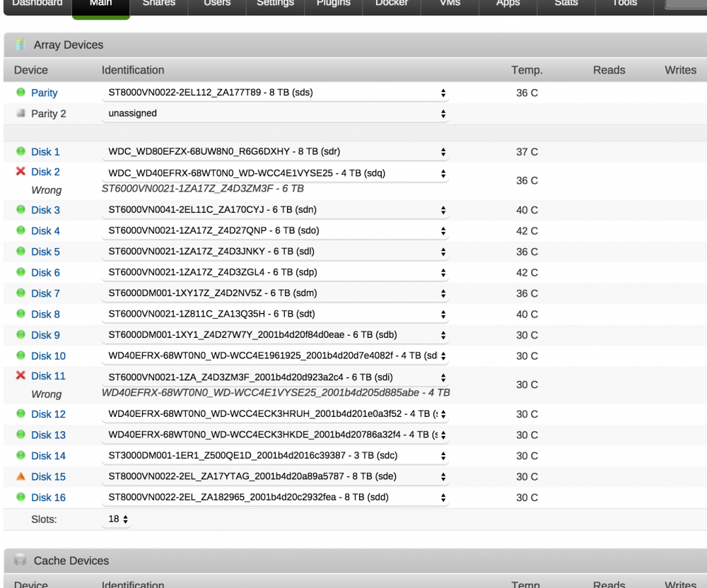Screen dimensions: 707x588
Task: Open the Disk 15 link
Action: pyautogui.click(x=48, y=476)
